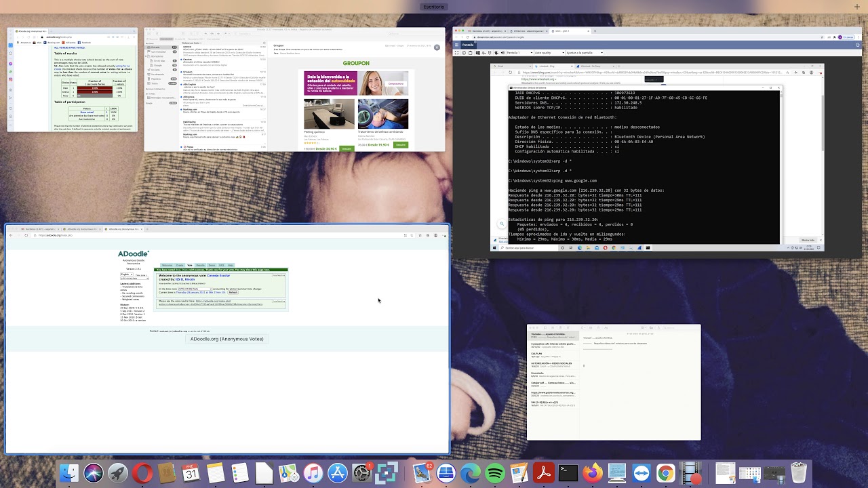Switch to the Create tab in ADoodle
Image resolution: width=868 pixels, height=488 pixels.
click(180, 265)
